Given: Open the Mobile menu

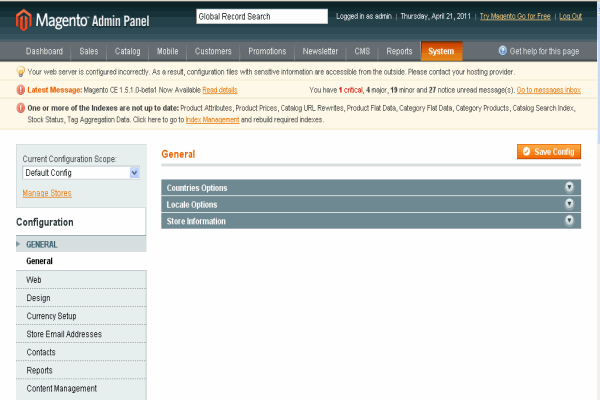Looking at the screenshot, I should tap(168, 51).
